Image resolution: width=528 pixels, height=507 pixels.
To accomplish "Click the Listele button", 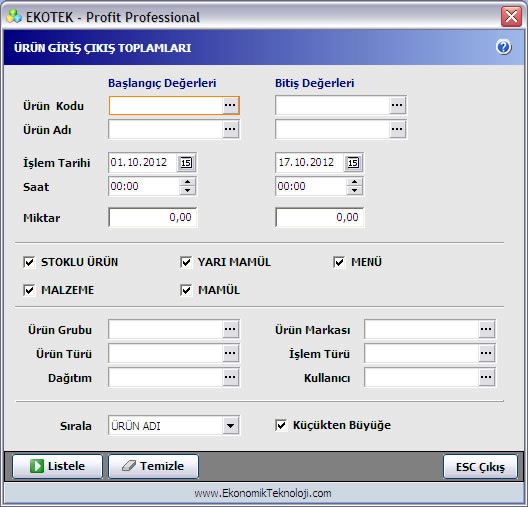I will click(x=57, y=466).
